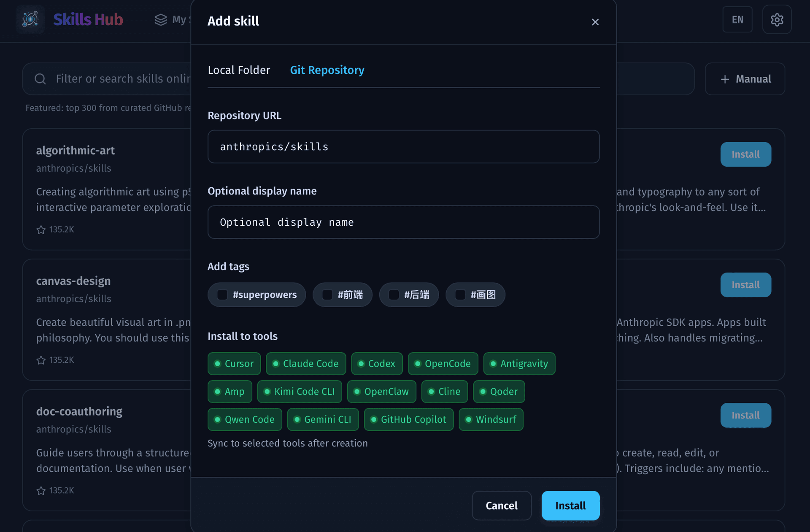Deselect the Claude Code tool chip

pyautogui.click(x=306, y=364)
